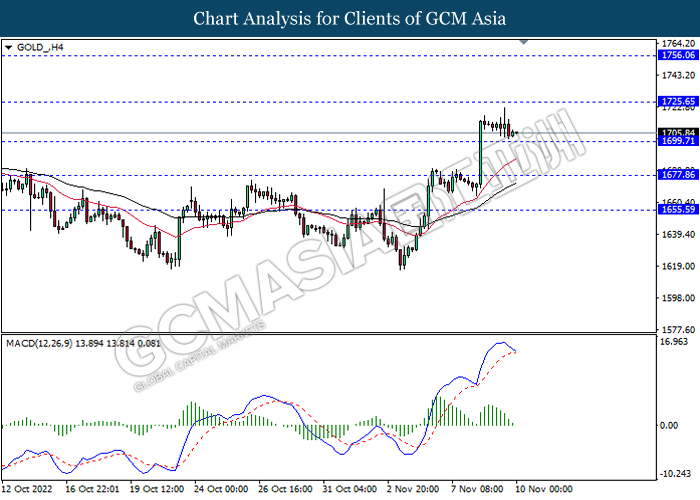Click the 1639.40 price scale value
Viewport: 700px width, 500px height.
coord(678,234)
